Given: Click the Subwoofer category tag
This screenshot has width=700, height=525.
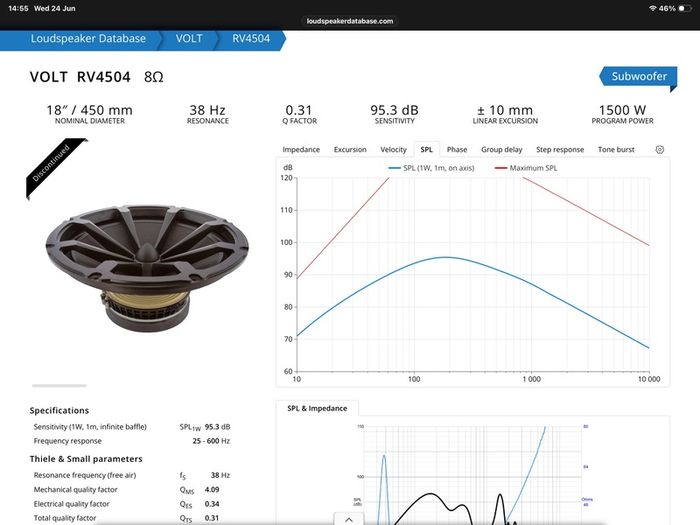Looking at the screenshot, I should (x=638, y=76).
